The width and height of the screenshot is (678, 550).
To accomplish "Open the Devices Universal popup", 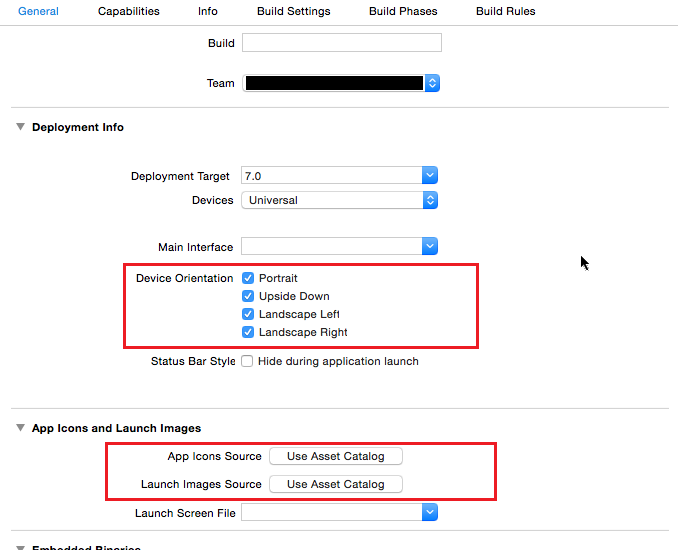I will [x=339, y=200].
